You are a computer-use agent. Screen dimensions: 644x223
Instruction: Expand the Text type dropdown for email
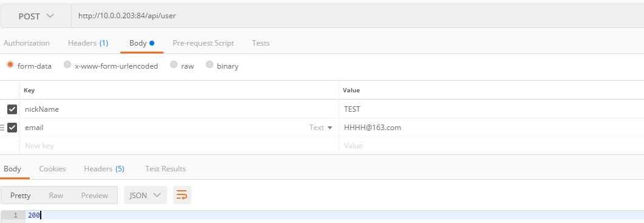[321, 128]
